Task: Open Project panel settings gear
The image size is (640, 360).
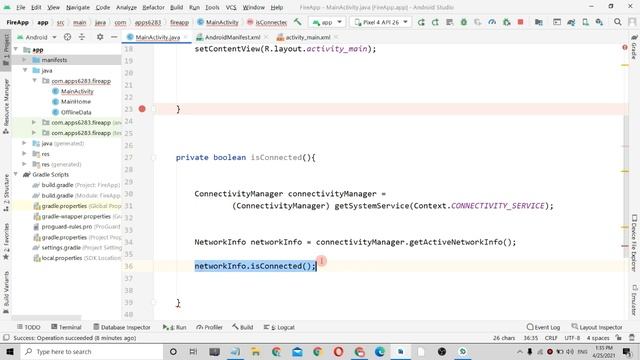Action: 100,37
